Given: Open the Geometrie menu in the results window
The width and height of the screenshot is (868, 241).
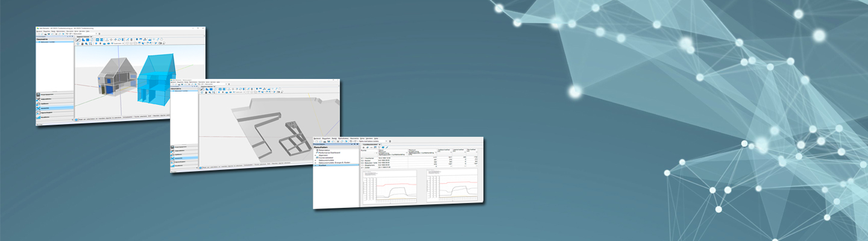Looking at the screenshot, I should click(x=354, y=139).
